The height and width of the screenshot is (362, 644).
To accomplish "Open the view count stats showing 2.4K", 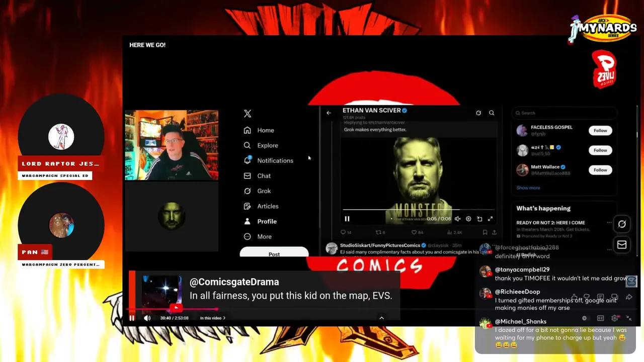I will tap(454, 232).
